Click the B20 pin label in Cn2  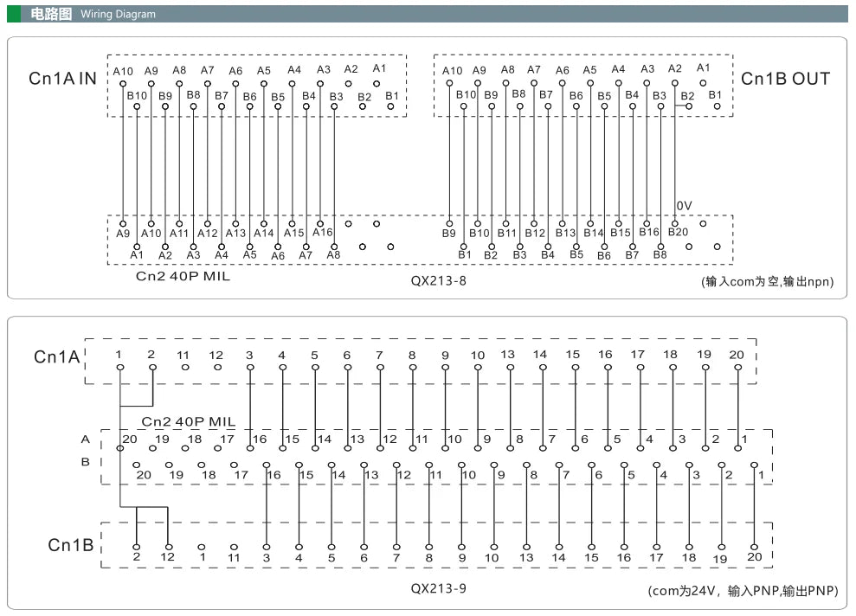[x=678, y=232]
